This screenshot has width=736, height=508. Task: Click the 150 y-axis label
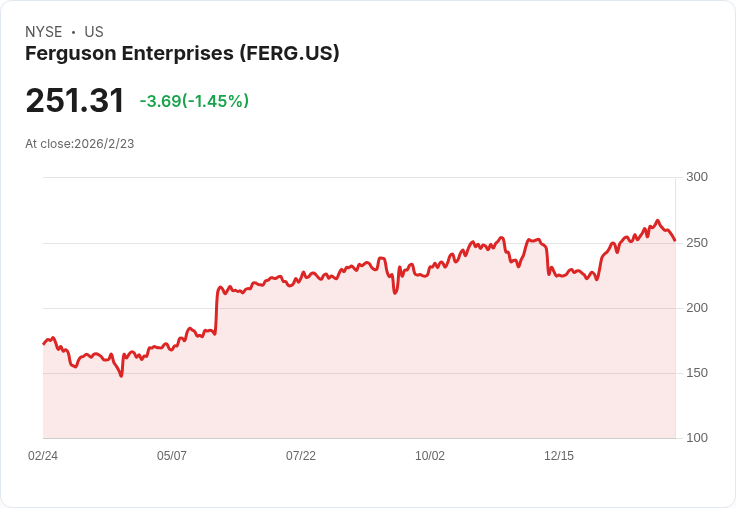[x=697, y=373]
